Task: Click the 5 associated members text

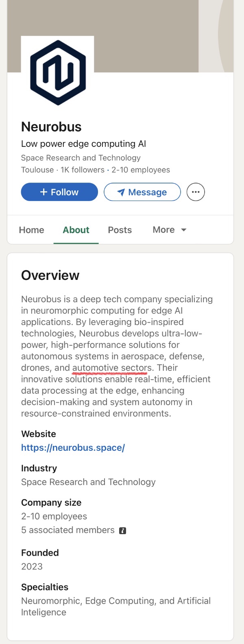Action: 68,530
